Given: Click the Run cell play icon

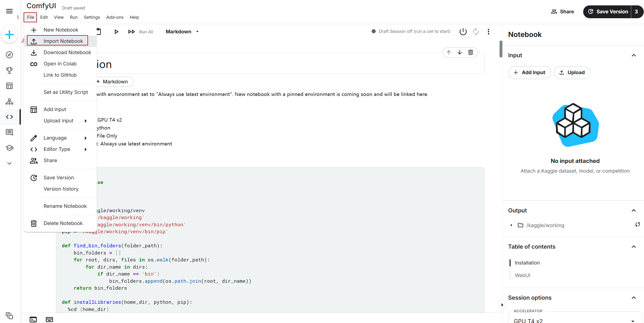Looking at the screenshot, I should [116, 32].
